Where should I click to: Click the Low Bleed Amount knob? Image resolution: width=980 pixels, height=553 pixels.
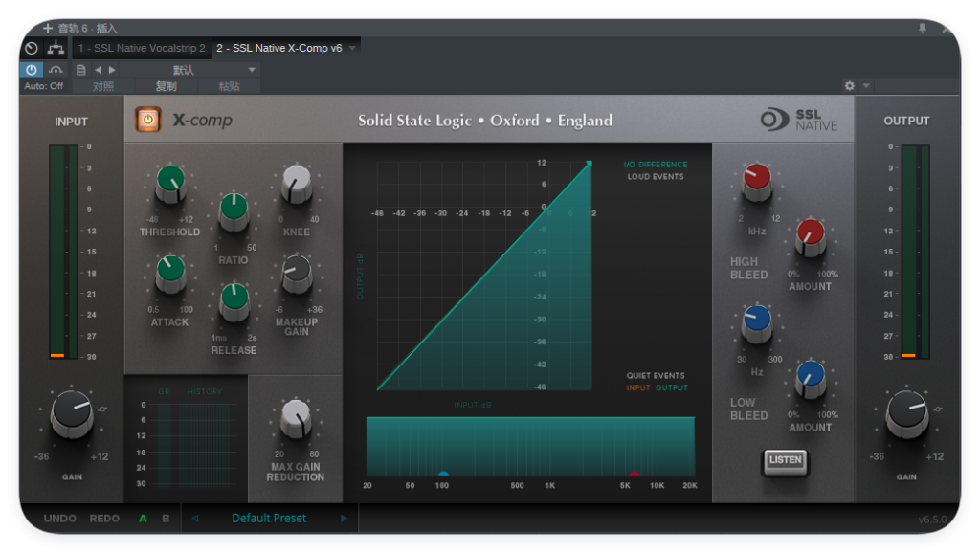(810, 379)
